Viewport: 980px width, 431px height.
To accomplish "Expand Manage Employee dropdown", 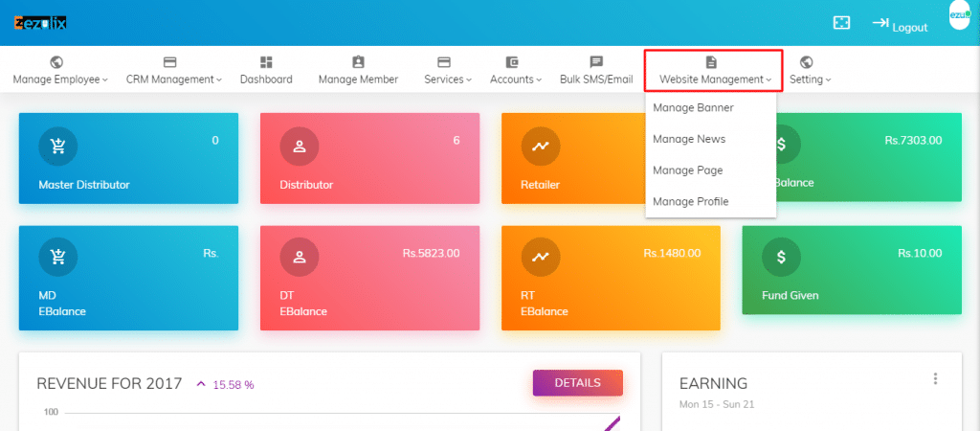I will tap(60, 79).
